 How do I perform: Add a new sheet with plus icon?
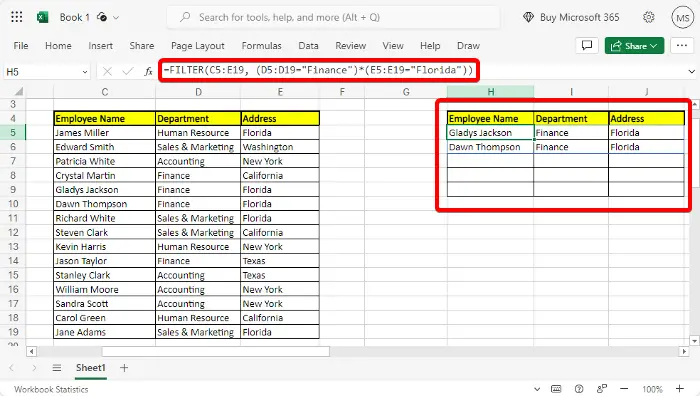(124, 368)
